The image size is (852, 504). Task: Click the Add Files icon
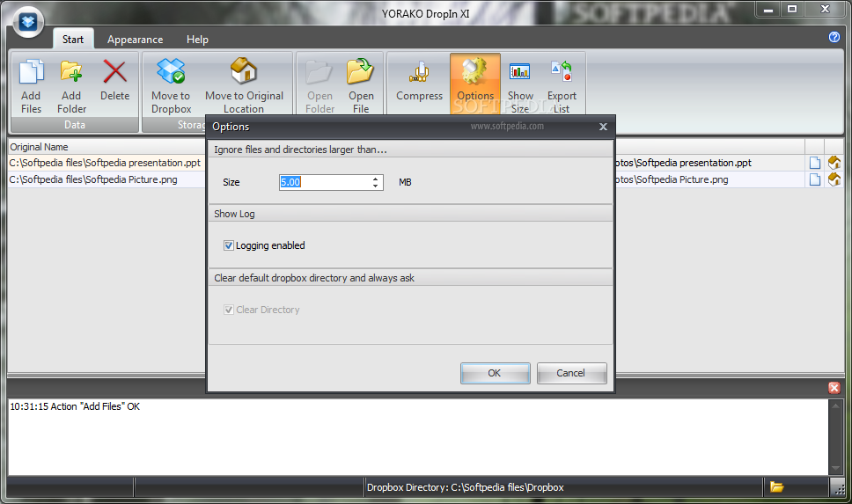(x=31, y=72)
